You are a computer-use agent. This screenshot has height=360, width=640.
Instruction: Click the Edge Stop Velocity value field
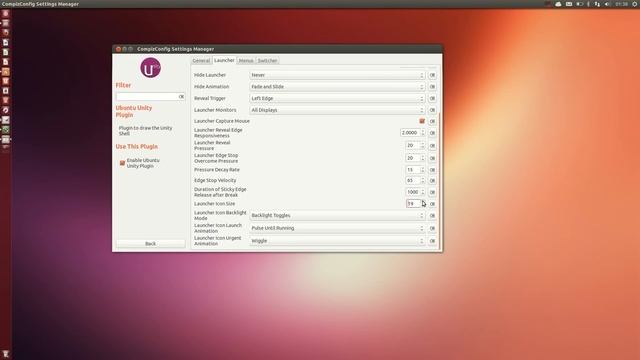[413, 180]
